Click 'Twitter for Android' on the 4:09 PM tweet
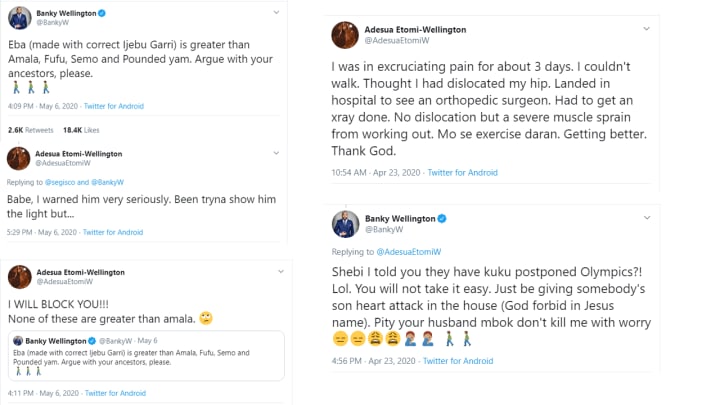 (110, 105)
